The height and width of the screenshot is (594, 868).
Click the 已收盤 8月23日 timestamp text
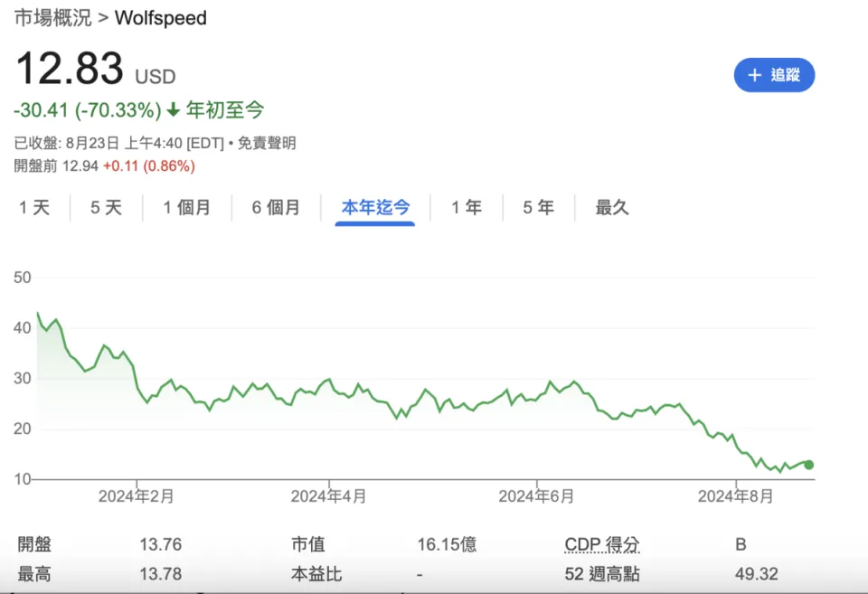(119, 144)
